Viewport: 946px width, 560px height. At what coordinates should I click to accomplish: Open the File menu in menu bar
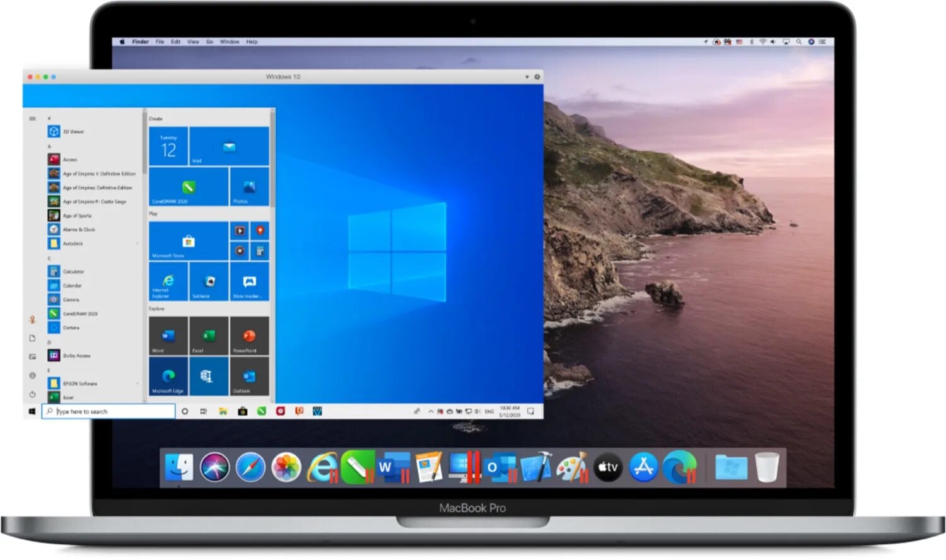[x=160, y=42]
